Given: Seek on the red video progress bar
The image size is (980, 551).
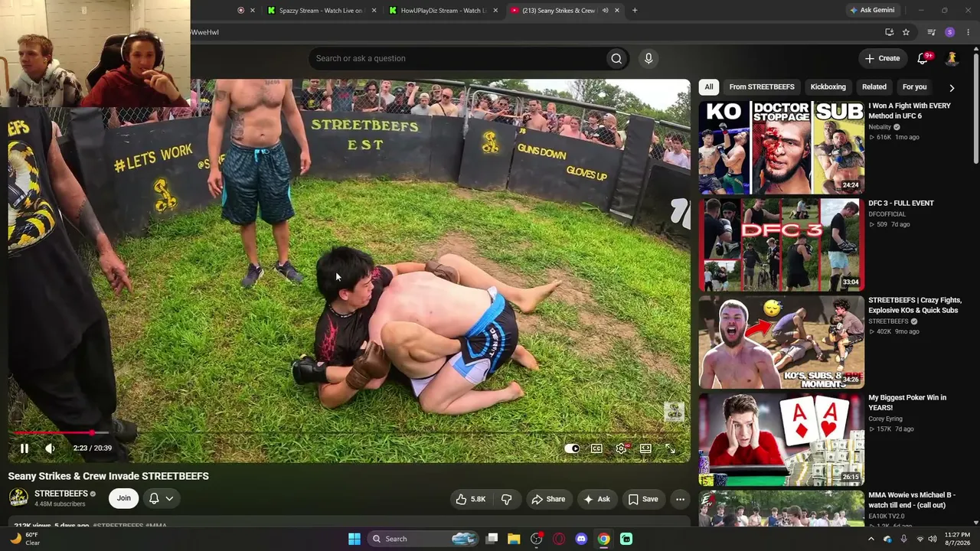Looking at the screenshot, I should [x=348, y=433].
